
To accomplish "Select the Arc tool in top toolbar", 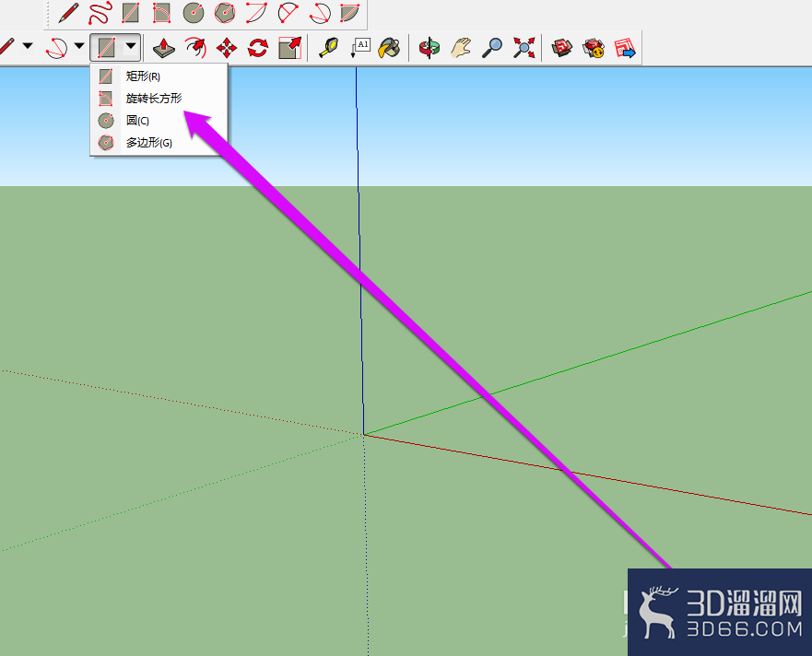I will pos(256,13).
